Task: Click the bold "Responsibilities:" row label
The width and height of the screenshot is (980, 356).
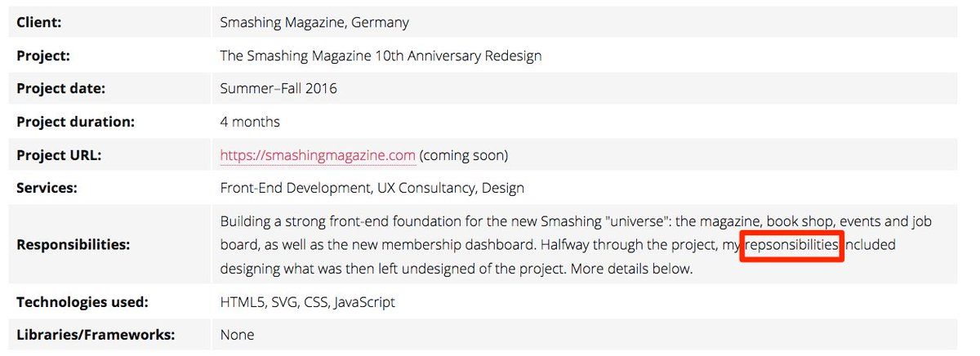Action: click(x=73, y=244)
